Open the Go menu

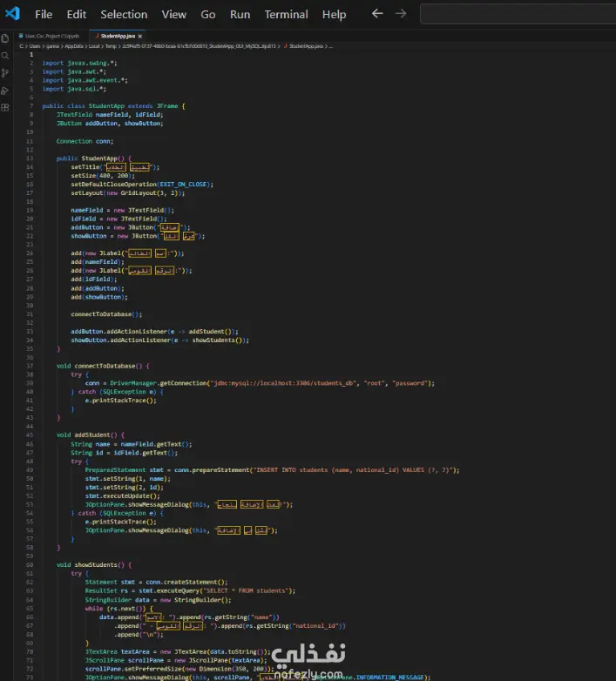(207, 14)
